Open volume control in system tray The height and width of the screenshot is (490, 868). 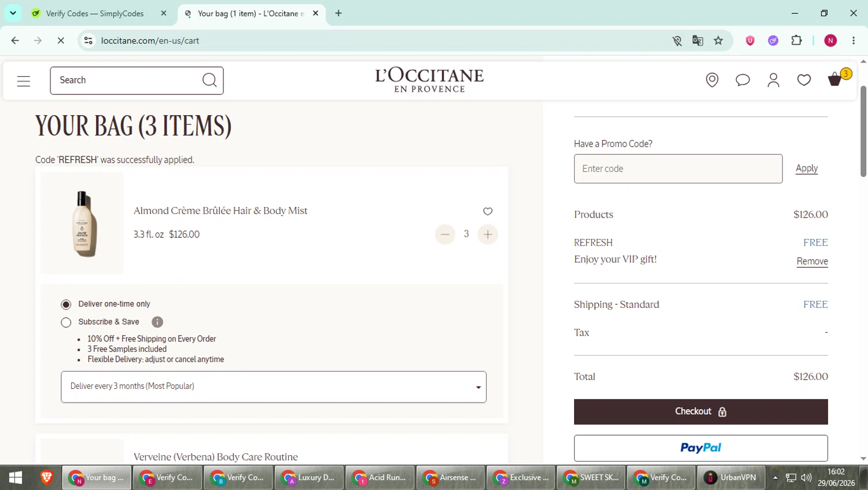click(806, 478)
